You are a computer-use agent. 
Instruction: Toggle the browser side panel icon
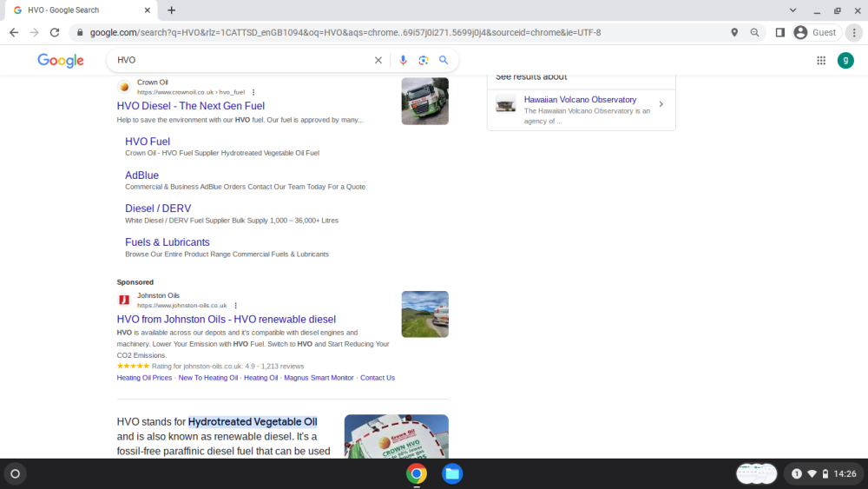[780, 33]
